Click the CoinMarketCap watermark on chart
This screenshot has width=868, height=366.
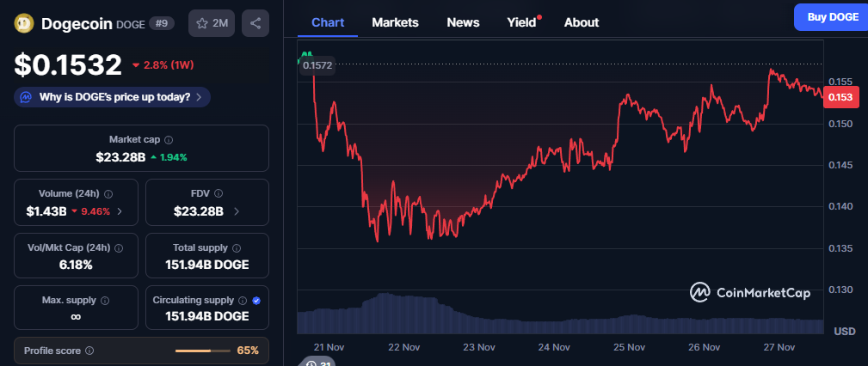(x=750, y=292)
